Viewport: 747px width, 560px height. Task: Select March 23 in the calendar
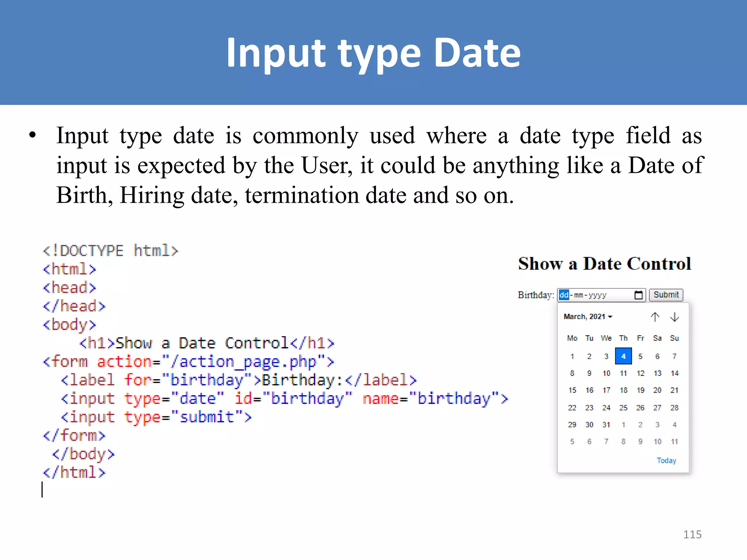(x=589, y=408)
